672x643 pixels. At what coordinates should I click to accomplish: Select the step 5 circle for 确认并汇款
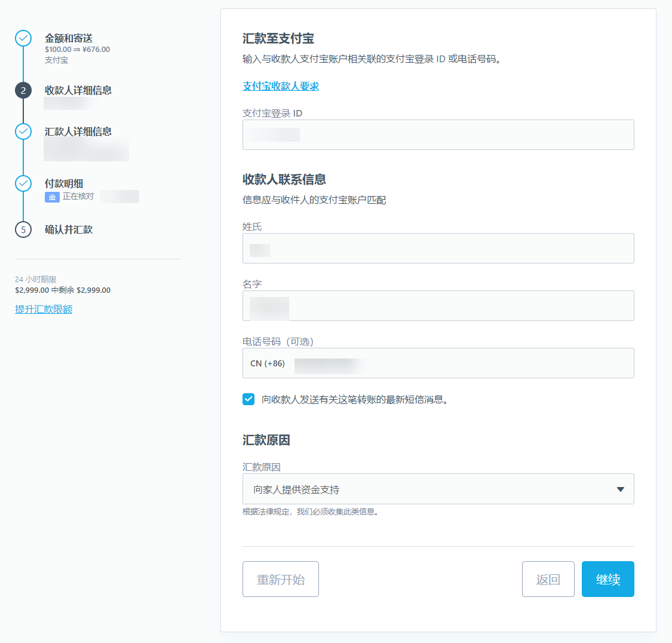click(23, 229)
